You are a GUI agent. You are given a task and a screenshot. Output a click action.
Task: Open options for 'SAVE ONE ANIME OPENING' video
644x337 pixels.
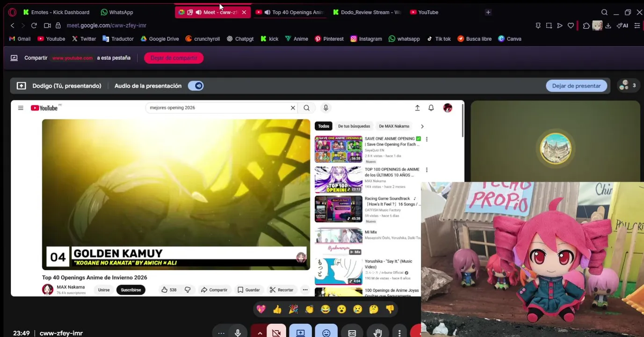coord(427,139)
